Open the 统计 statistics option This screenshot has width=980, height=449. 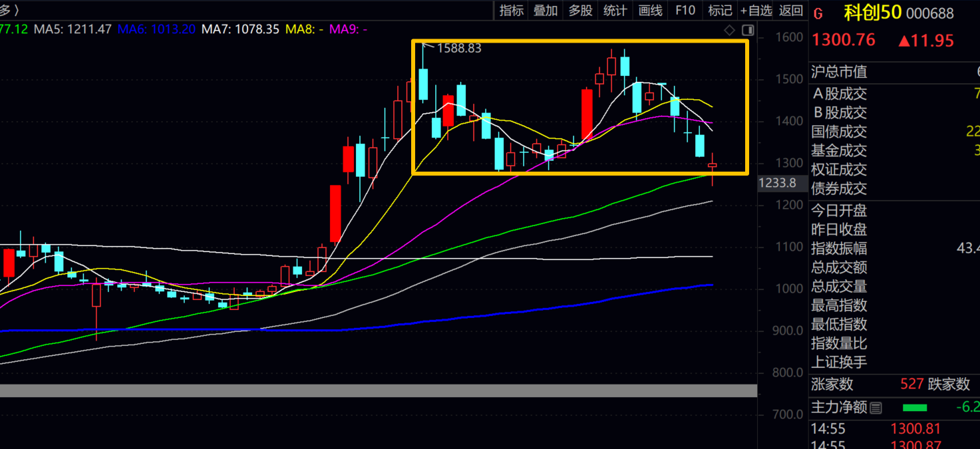[615, 10]
